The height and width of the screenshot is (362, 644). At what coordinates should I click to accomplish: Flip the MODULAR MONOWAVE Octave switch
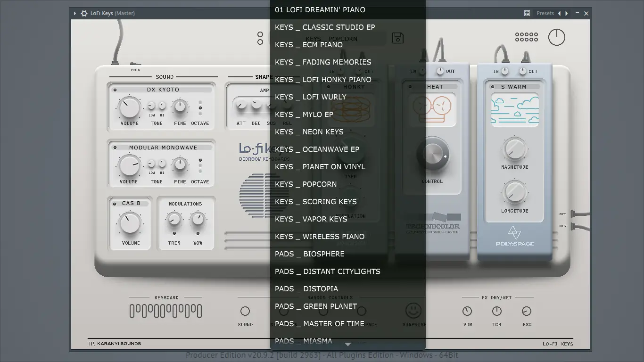(200, 166)
